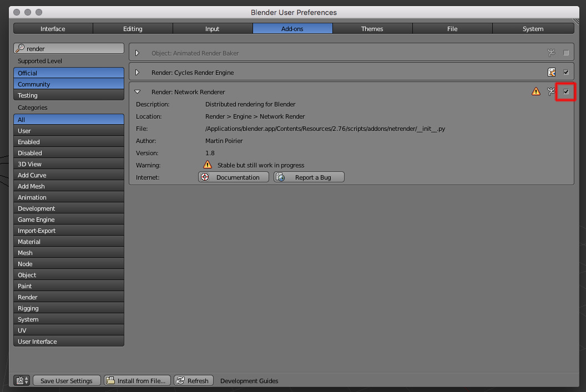Select the Animation category
Image resolution: width=586 pixels, height=392 pixels.
tap(69, 197)
